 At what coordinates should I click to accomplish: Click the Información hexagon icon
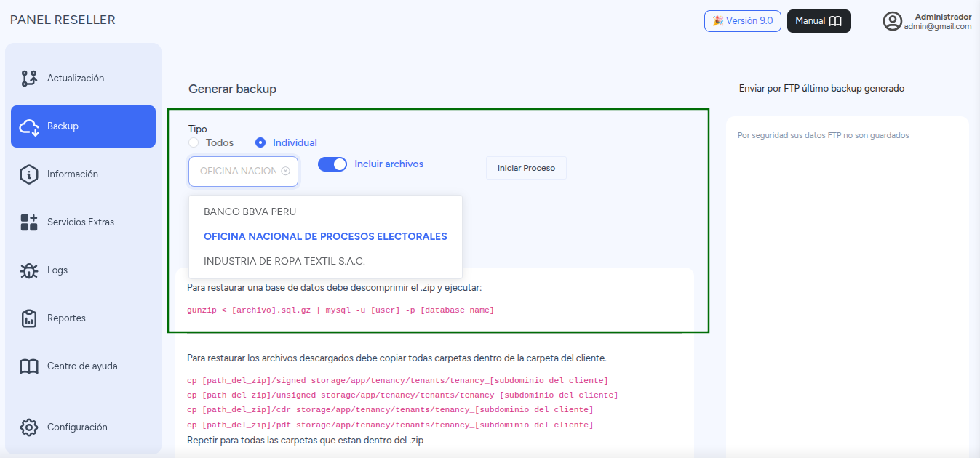tap(29, 174)
